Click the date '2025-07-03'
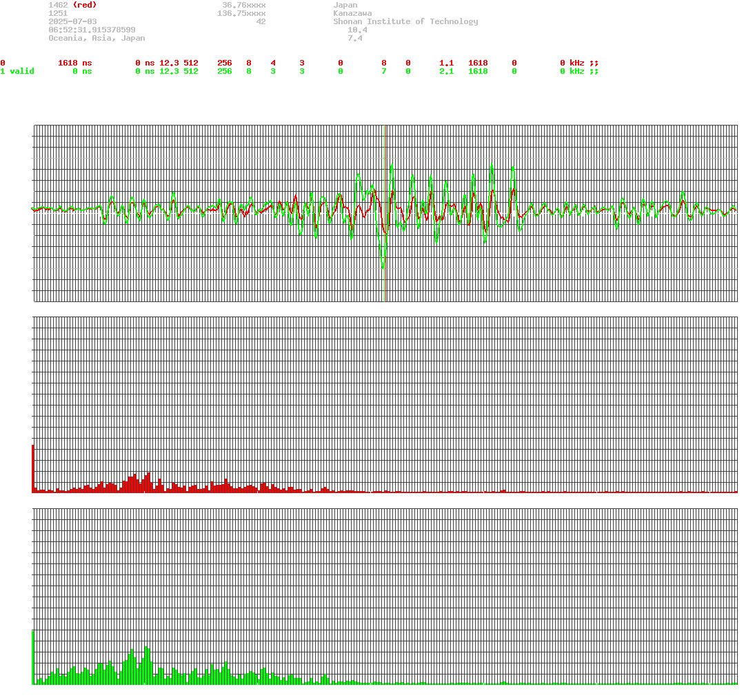Screen dimensions: 755x700 pyautogui.click(x=72, y=21)
